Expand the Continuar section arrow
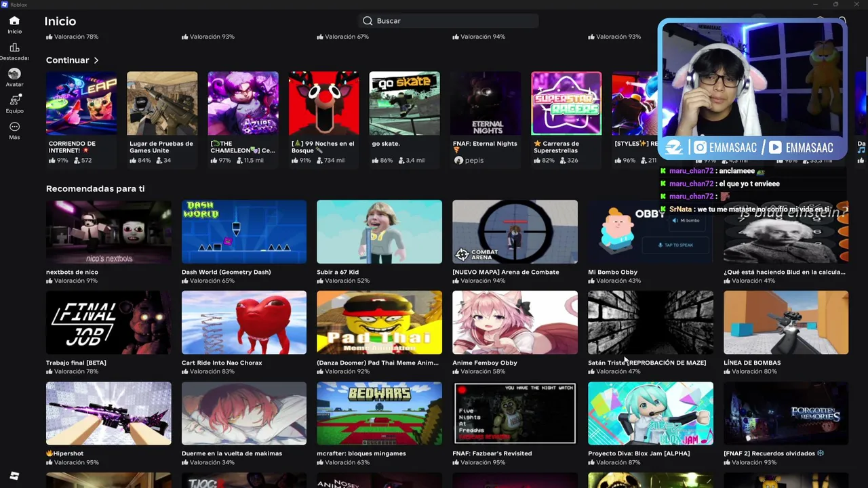Screen dimensions: 868x488 [96, 60]
